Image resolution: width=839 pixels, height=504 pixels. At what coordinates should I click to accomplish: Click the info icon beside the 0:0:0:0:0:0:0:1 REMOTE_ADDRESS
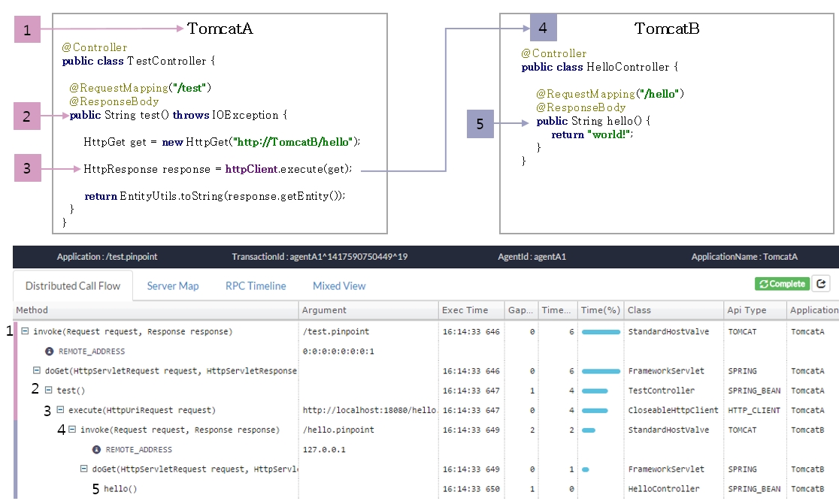click(49, 351)
